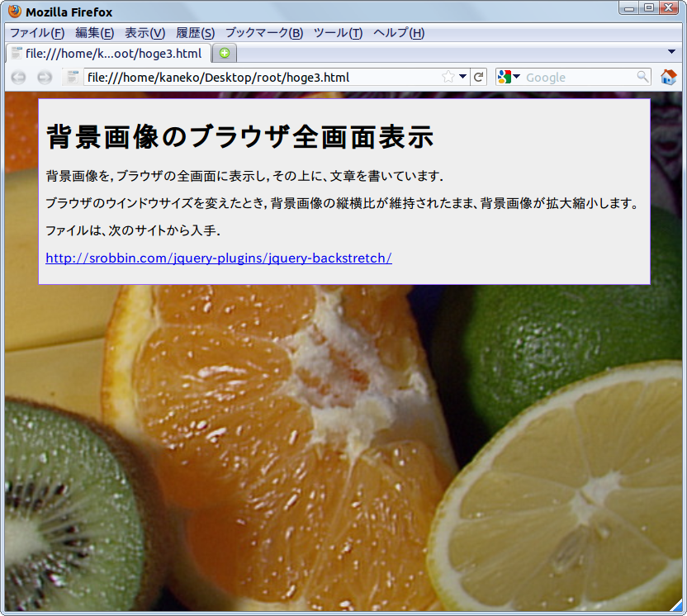Click the paragraph starting 背景画像を,ブラウザの全画面

click(x=244, y=176)
